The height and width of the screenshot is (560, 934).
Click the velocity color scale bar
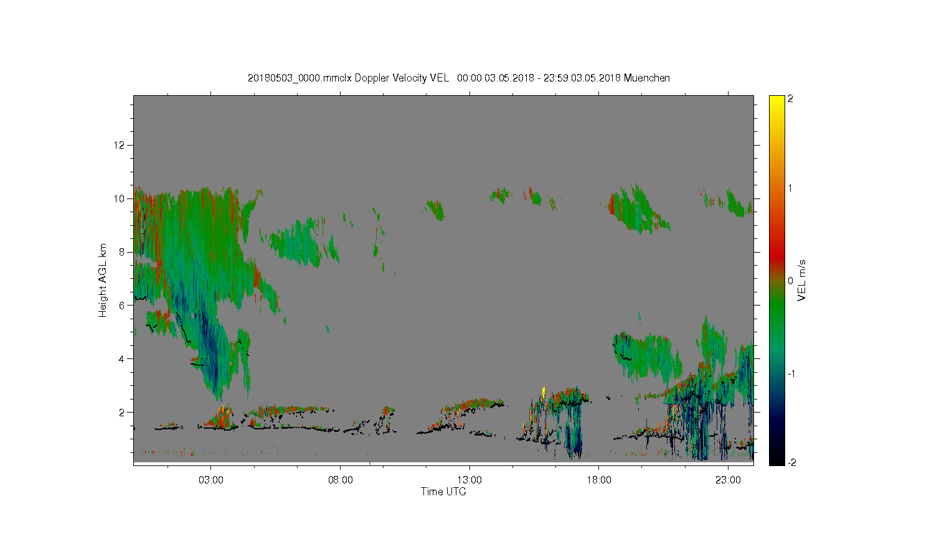pos(776,280)
